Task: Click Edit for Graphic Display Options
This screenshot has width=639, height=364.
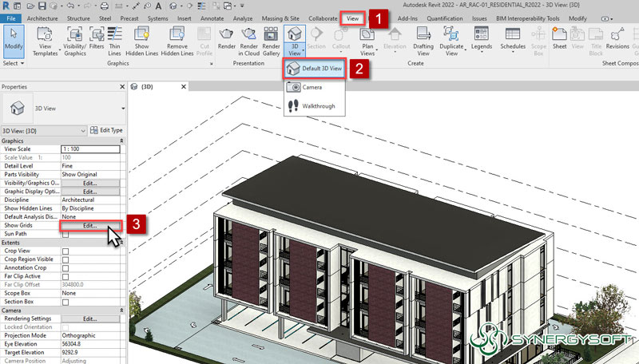Action: [90, 192]
